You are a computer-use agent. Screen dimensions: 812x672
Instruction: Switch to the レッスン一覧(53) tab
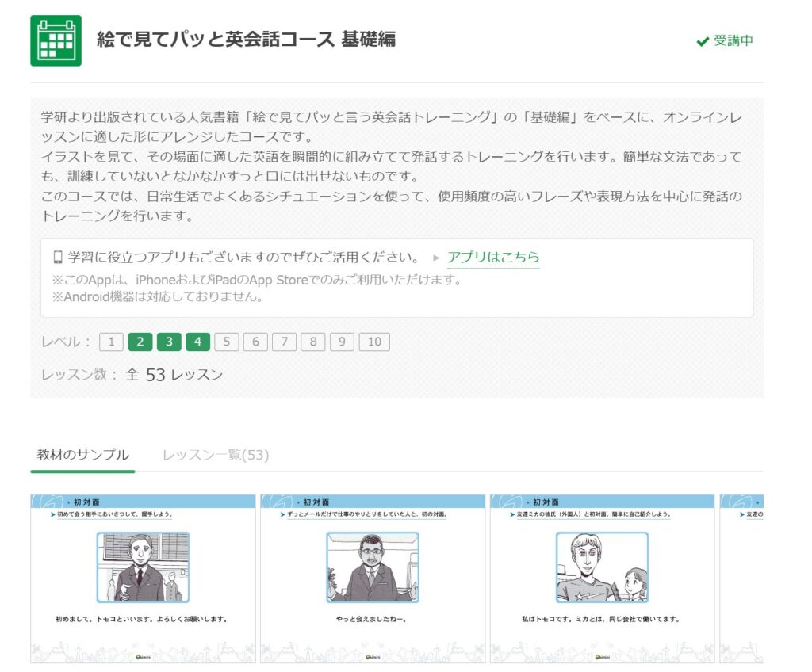tap(216, 455)
